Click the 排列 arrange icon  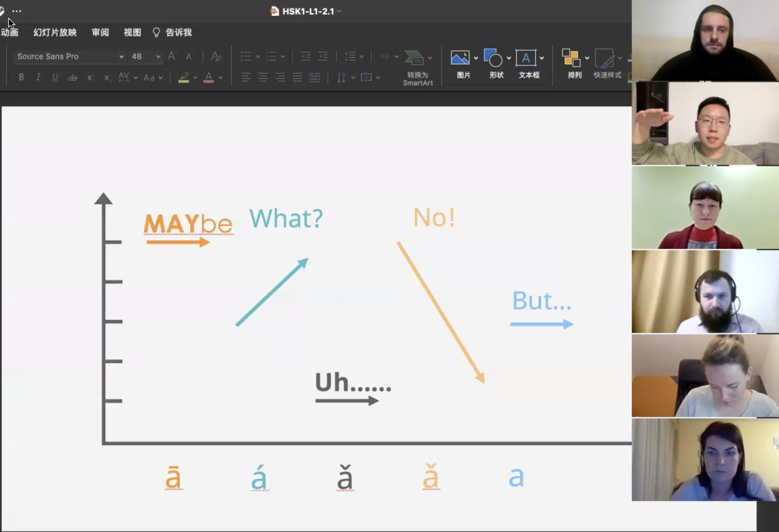(x=571, y=58)
